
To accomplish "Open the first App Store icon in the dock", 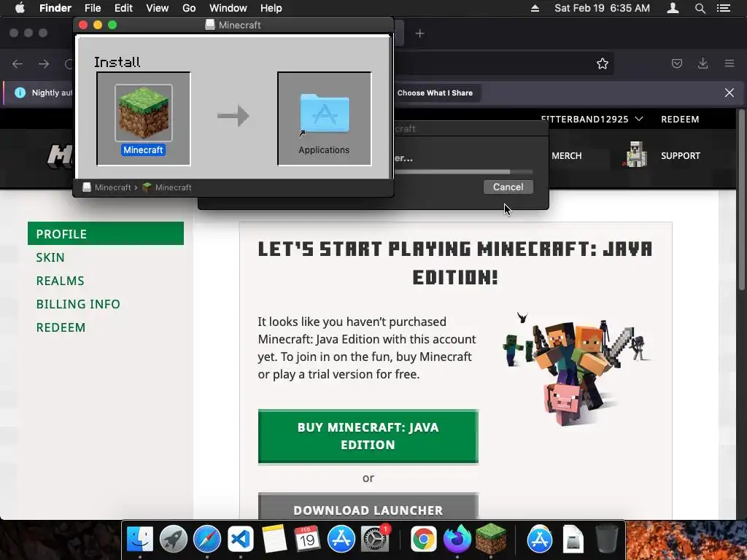I will pos(341,539).
